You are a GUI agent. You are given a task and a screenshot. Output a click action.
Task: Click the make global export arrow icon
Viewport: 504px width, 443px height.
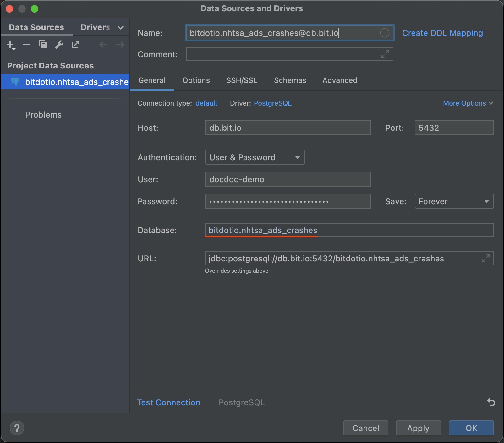coord(75,45)
